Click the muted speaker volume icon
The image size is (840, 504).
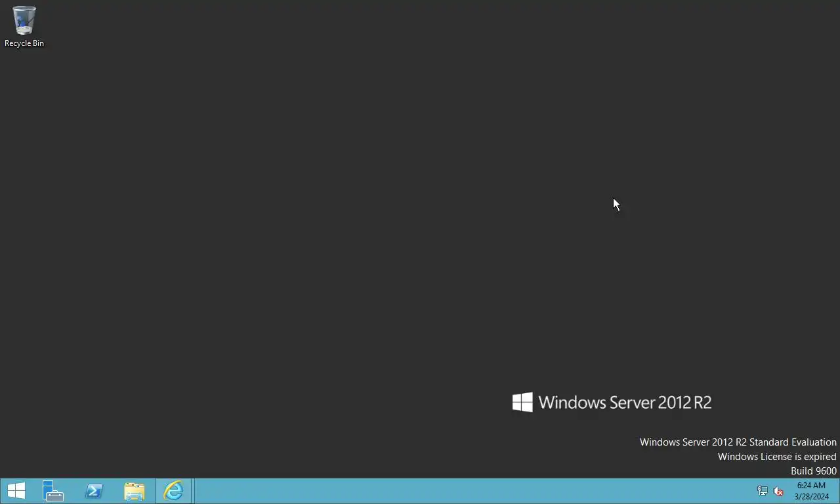coord(778,491)
